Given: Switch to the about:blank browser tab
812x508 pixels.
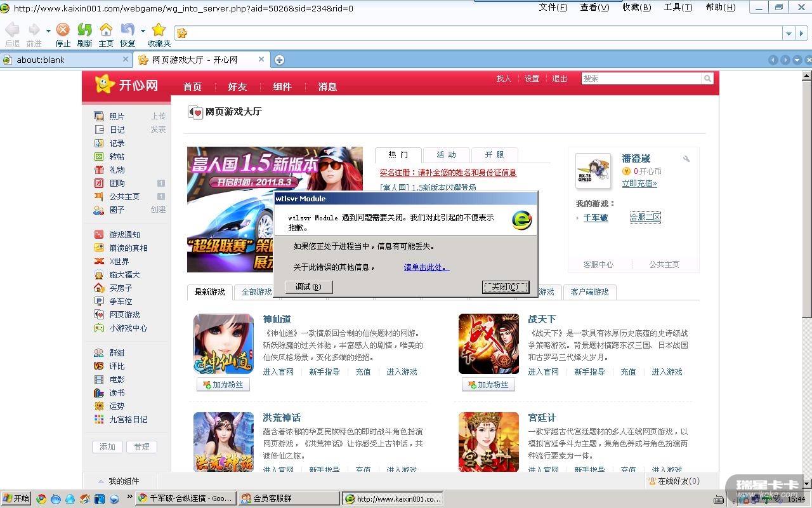Looking at the screenshot, I should 66,60.
